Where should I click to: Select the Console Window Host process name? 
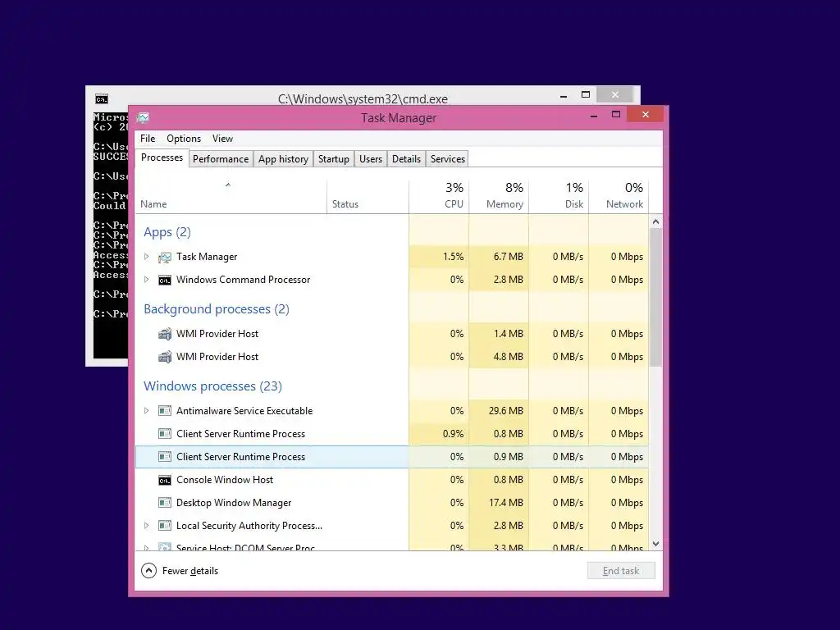[x=225, y=480]
